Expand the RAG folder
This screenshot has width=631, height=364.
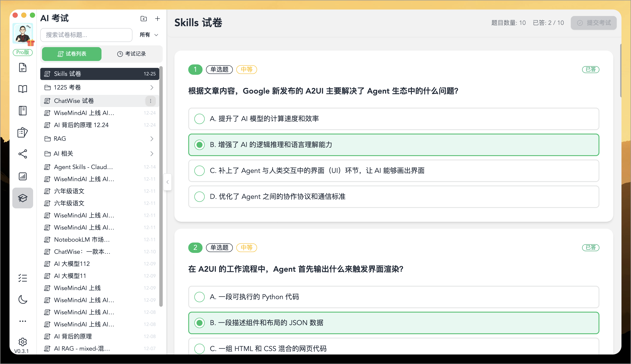tap(100, 139)
